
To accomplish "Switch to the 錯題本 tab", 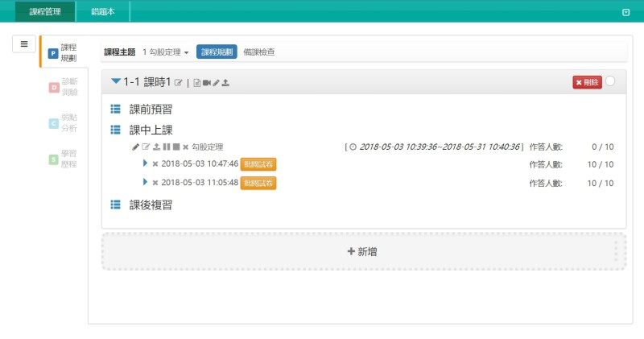I will pos(102,11).
